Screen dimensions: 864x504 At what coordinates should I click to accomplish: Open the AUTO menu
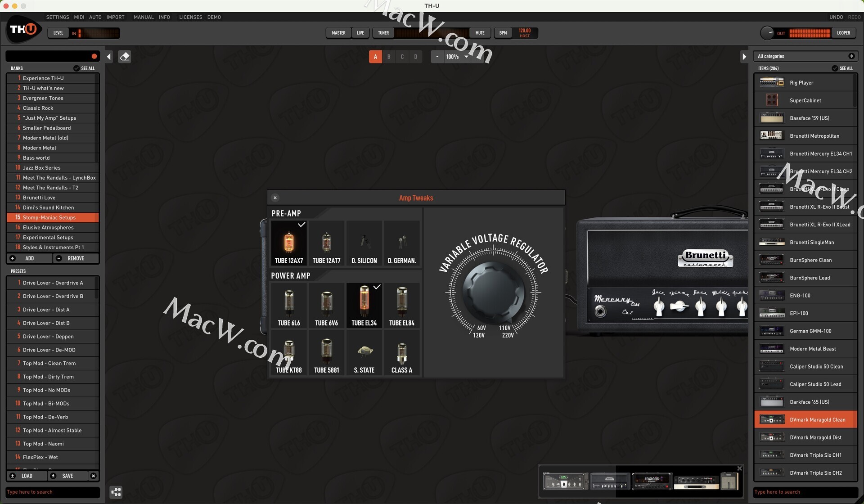click(x=95, y=17)
